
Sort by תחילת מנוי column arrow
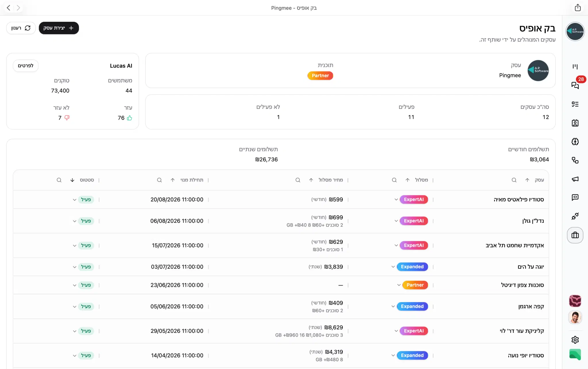[173, 180]
